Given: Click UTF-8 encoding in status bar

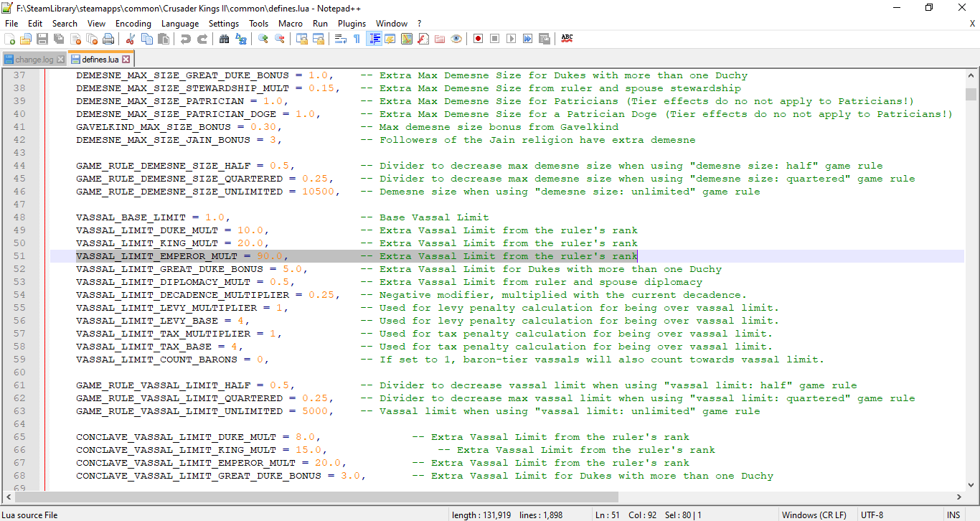Looking at the screenshot, I should pos(872,515).
